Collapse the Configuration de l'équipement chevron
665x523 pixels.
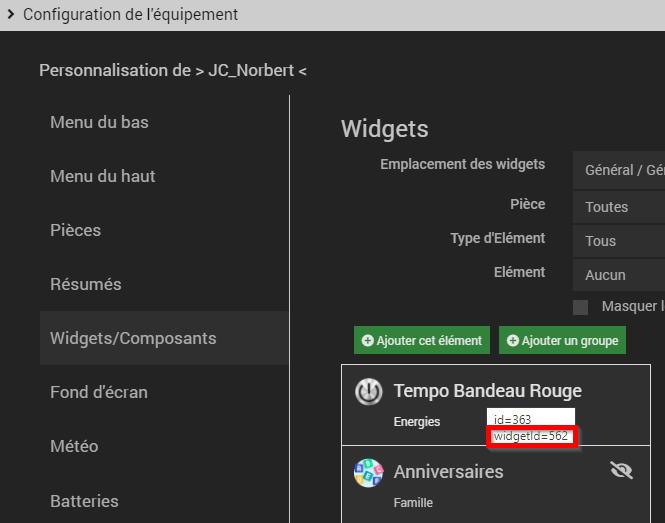(11, 15)
